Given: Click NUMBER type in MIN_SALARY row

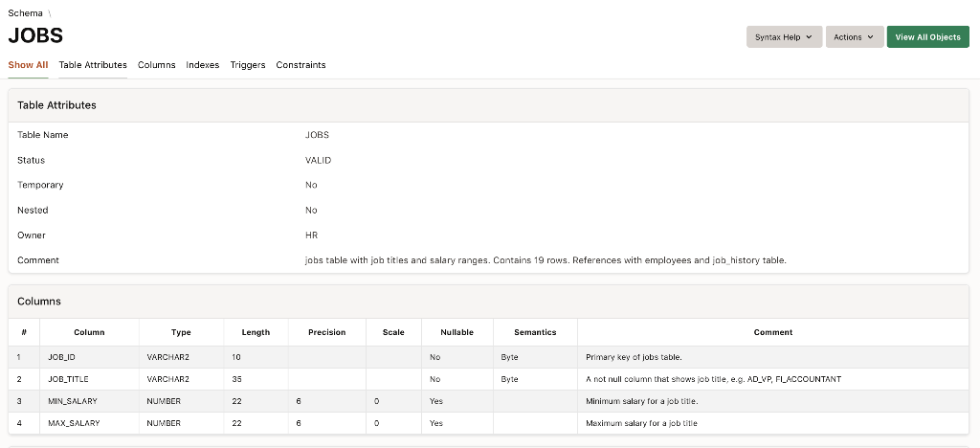Looking at the screenshot, I should 164,401.
